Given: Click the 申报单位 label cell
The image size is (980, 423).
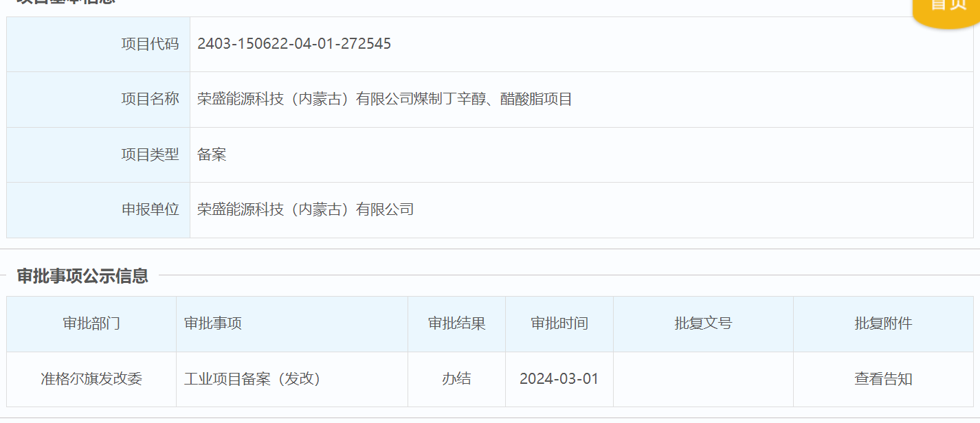Looking at the screenshot, I should pos(98,209).
